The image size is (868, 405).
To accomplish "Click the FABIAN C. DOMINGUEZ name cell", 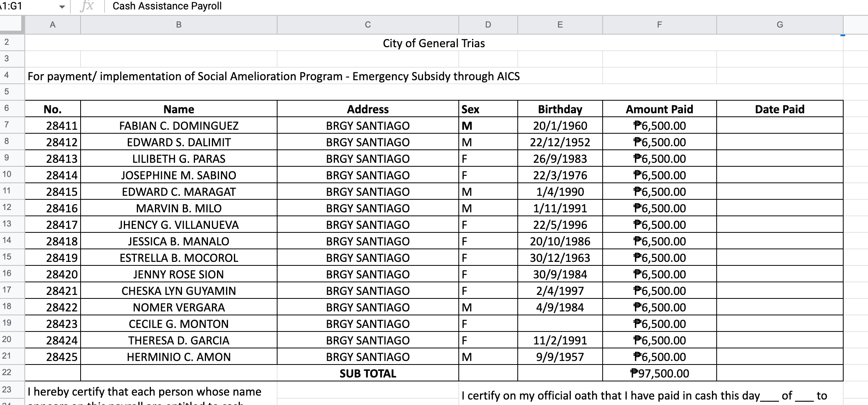I will pyautogui.click(x=179, y=126).
